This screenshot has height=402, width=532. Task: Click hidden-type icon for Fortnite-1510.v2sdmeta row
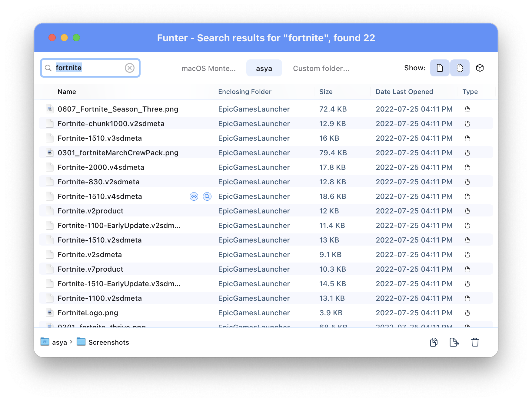coord(467,240)
